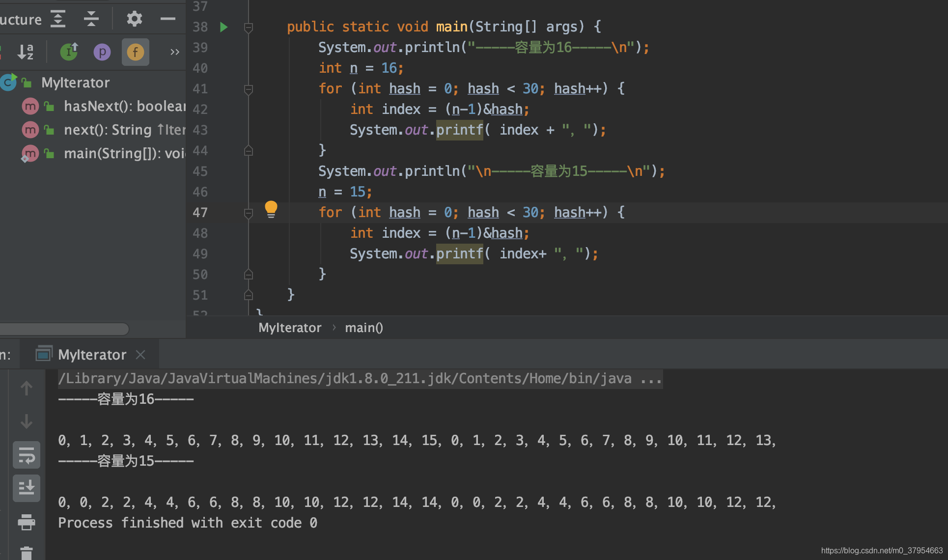Expand more Structure toolbar options chevron

coord(174,52)
